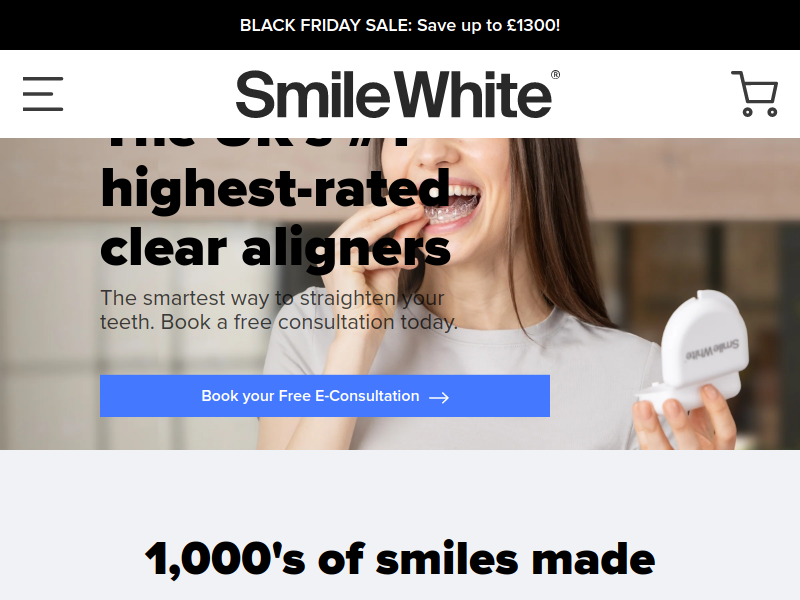The image size is (800, 600).
Task: Click "The smartest way to straighten your" subtitle line
Action: [x=272, y=298]
